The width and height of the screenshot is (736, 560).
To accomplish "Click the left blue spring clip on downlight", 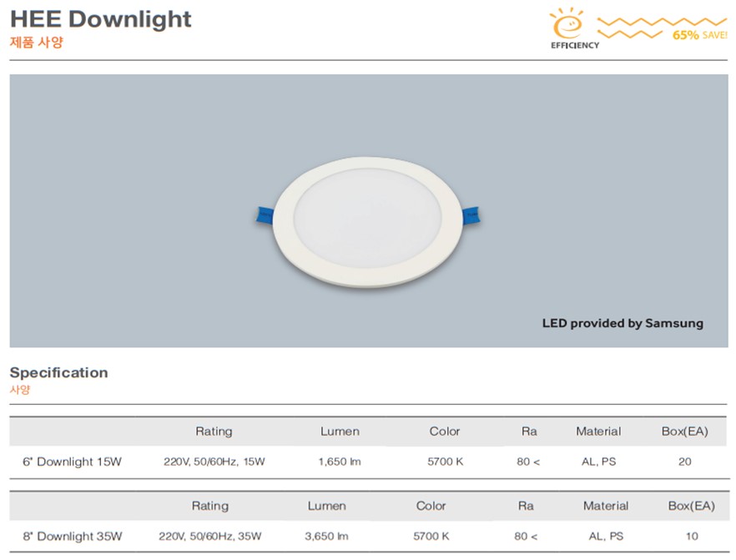I will (265, 215).
